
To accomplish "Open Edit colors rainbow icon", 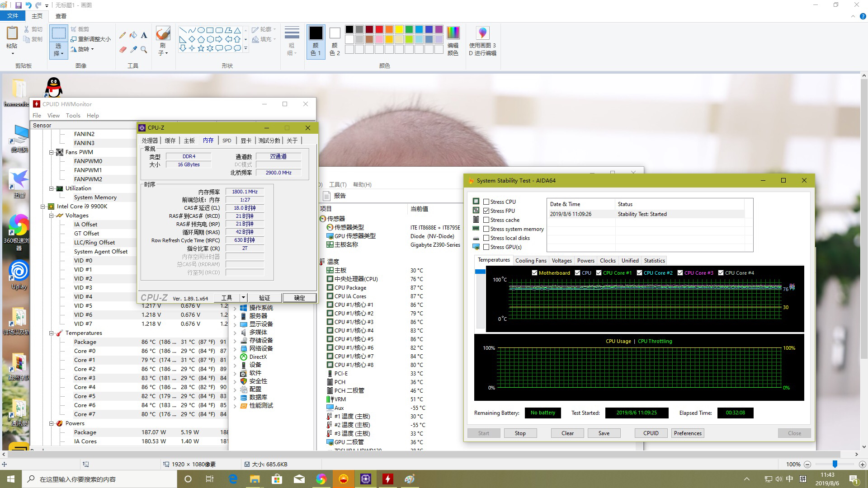I will (453, 33).
